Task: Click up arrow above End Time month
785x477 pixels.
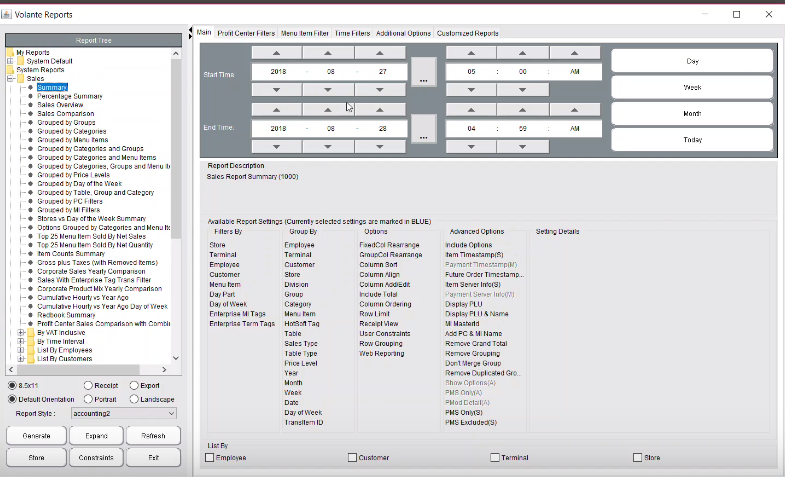Action: coord(328,109)
